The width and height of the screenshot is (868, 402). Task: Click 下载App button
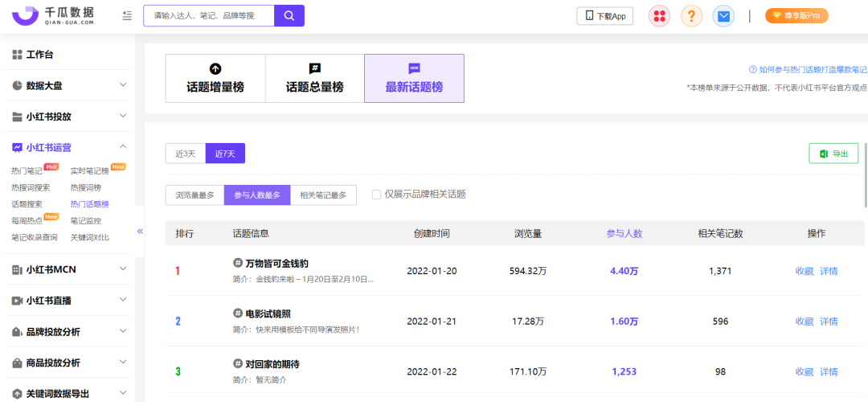tap(604, 16)
